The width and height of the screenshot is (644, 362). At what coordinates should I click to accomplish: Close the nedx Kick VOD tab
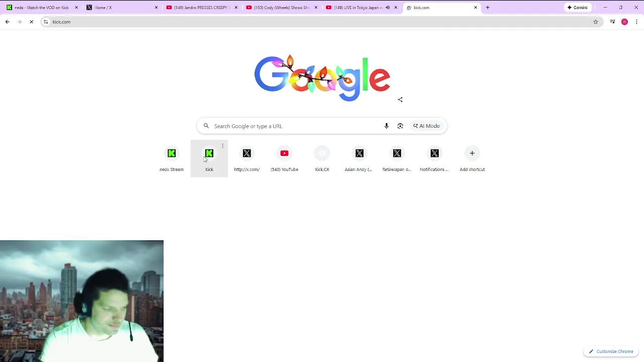tap(76, 8)
